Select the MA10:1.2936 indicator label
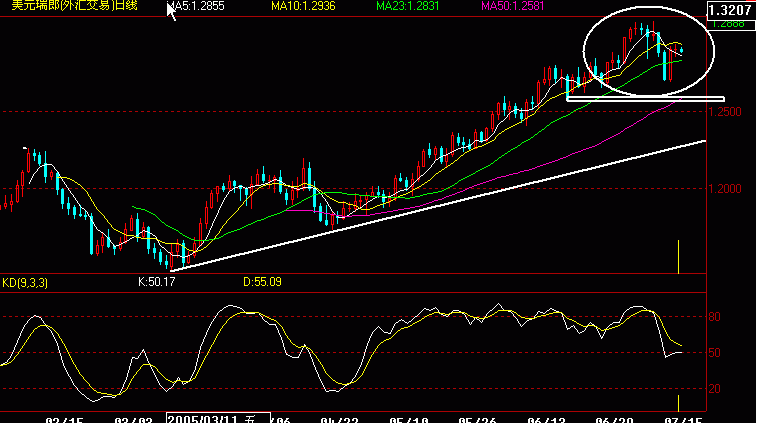Screen dimensions: 757x423 [x=303, y=6]
